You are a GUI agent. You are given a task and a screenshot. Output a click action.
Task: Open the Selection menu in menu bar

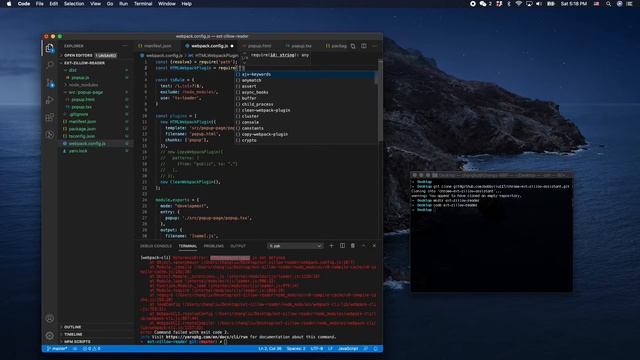(74, 4)
